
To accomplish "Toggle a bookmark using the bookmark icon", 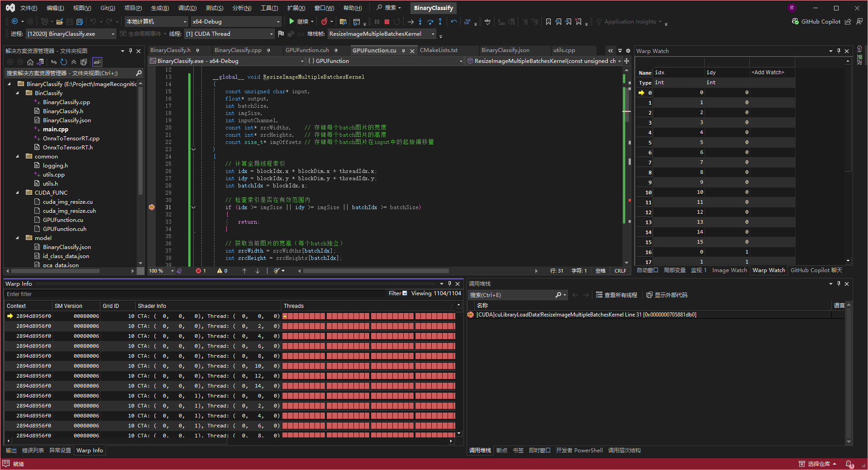I will tap(548, 22).
